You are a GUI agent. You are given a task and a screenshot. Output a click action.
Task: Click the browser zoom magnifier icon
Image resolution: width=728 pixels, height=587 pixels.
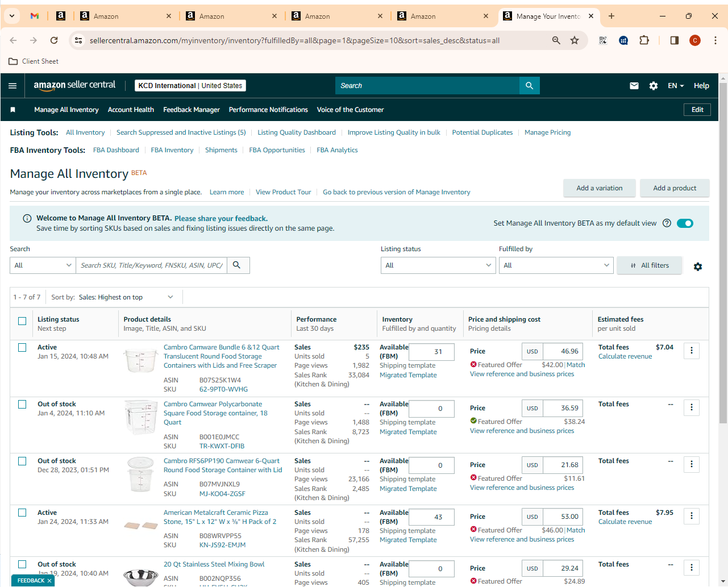[x=556, y=40]
